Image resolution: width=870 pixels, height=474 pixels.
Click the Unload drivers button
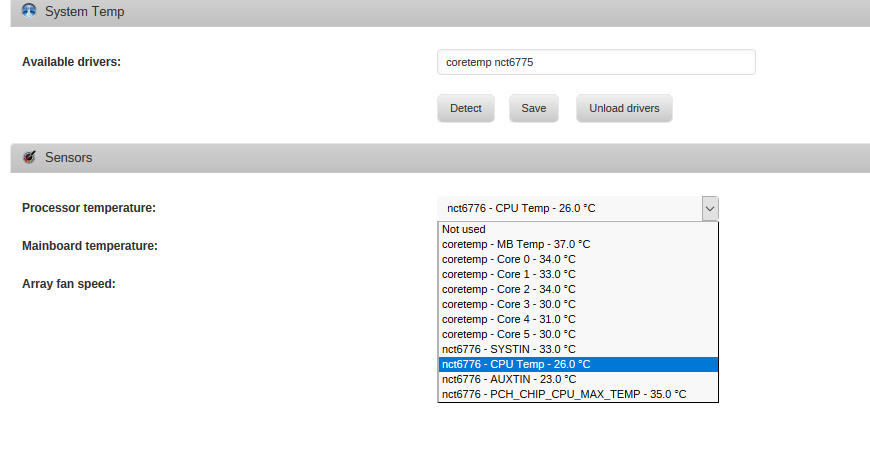tap(624, 108)
